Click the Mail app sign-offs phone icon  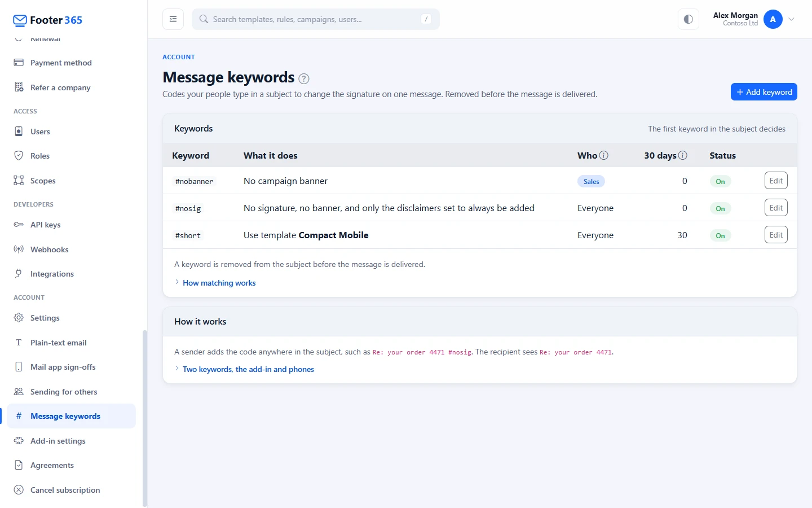point(19,367)
